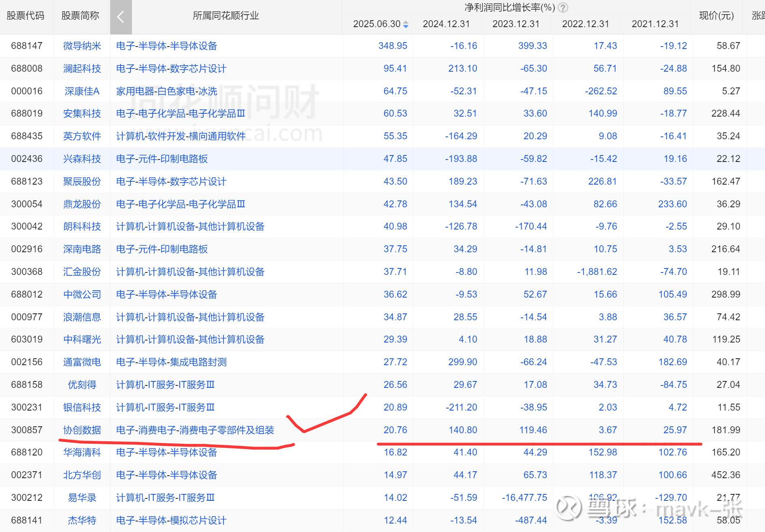
Task: Sort by the 2023.12.31 column
Action: pos(516,24)
